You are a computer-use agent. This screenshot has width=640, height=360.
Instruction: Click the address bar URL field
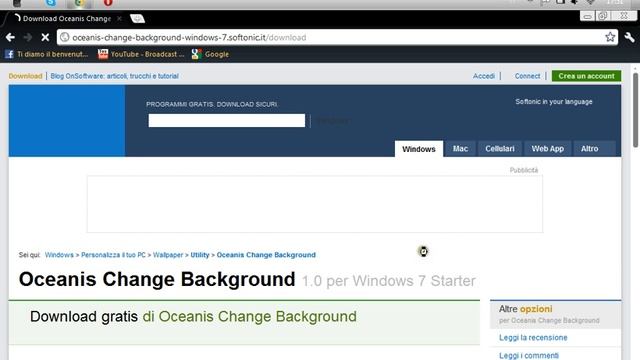(x=337, y=38)
